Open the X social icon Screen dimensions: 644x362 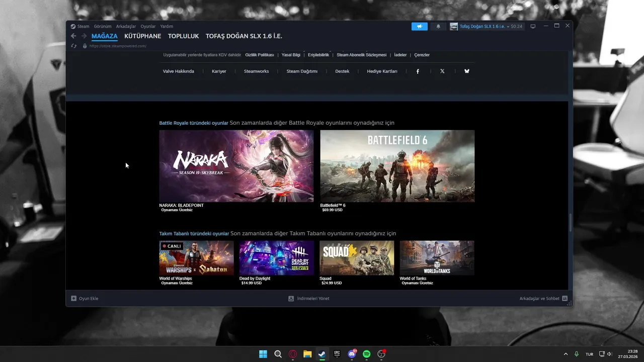click(x=442, y=71)
